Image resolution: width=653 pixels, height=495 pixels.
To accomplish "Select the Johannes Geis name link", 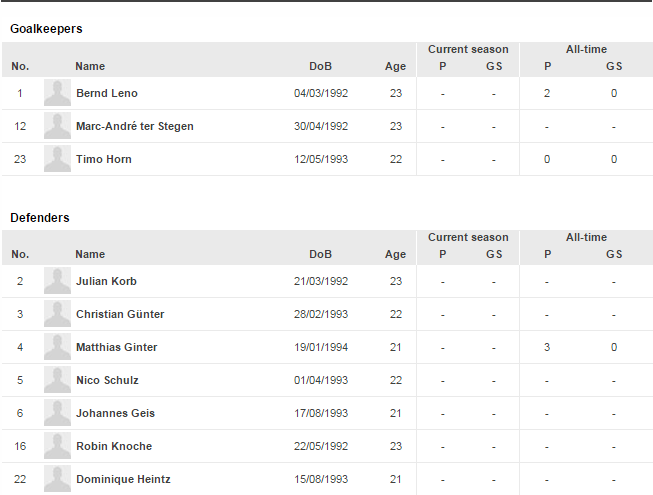I will [115, 413].
